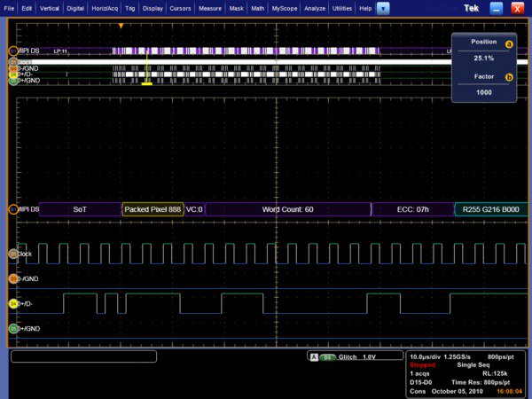Select the yellow D+/D- channel handle in lower waveform
Screen dimensions: 532x399
12,304
